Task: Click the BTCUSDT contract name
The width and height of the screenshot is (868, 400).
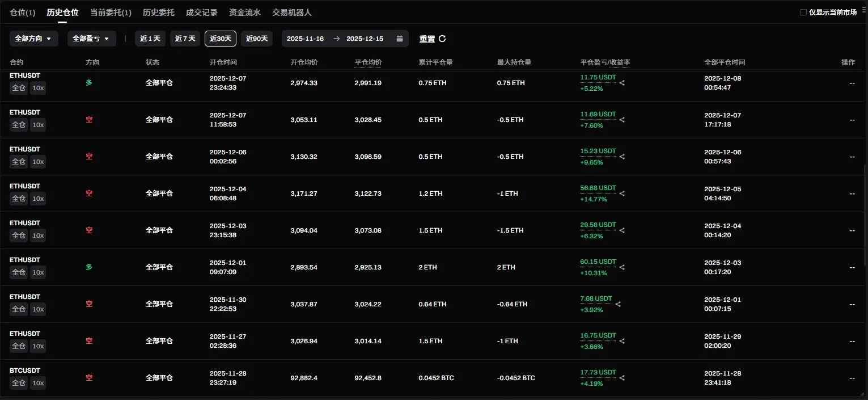Action: coord(25,370)
